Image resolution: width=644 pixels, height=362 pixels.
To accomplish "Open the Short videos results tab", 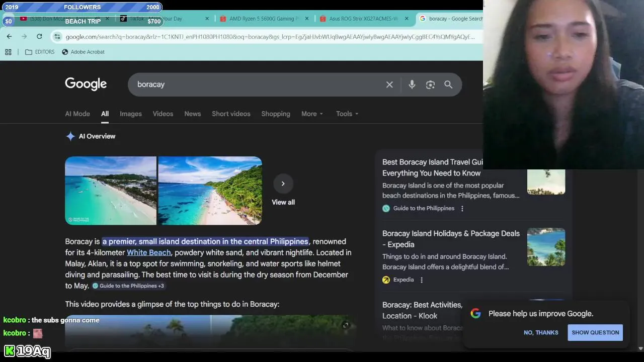I will click(231, 114).
